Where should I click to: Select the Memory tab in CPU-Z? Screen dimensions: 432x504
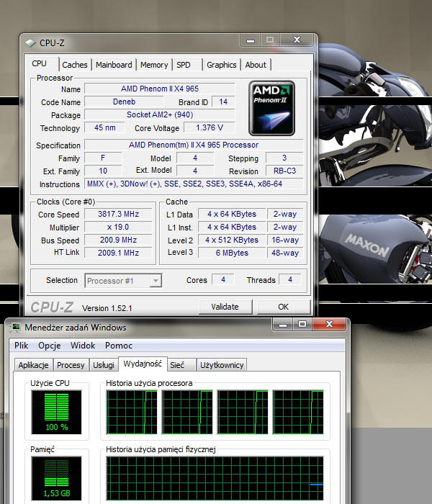click(154, 65)
